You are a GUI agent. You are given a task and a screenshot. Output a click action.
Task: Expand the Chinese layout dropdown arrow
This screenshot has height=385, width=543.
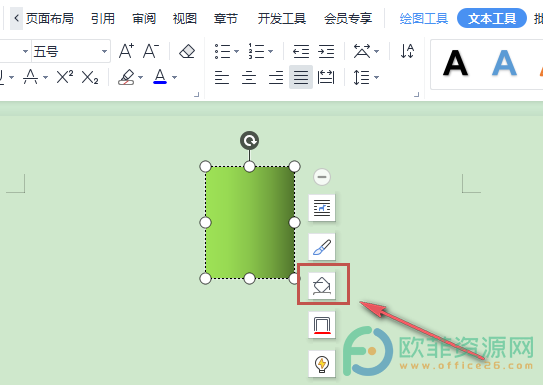pos(377,52)
